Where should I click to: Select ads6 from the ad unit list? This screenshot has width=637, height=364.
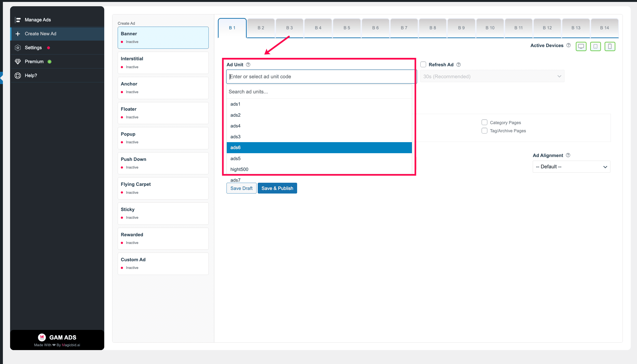click(319, 147)
